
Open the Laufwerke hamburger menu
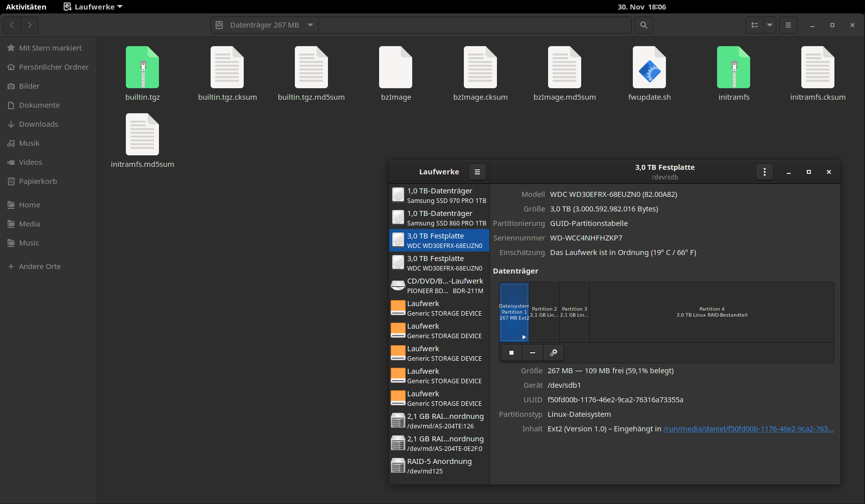(477, 172)
